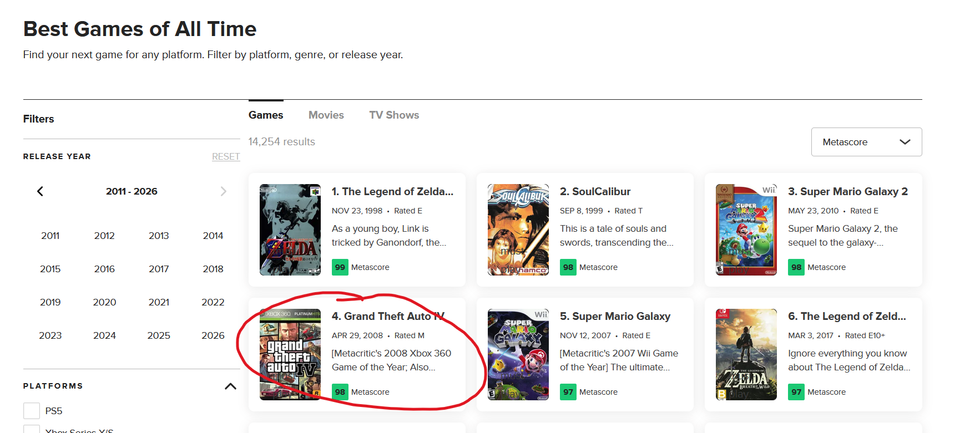
Task: Pick release year 2024
Action: 104,335
